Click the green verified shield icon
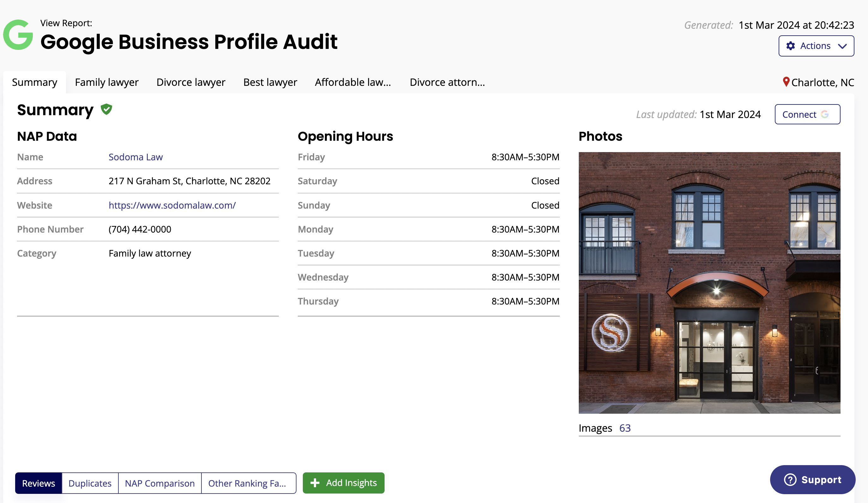 point(106,109)
